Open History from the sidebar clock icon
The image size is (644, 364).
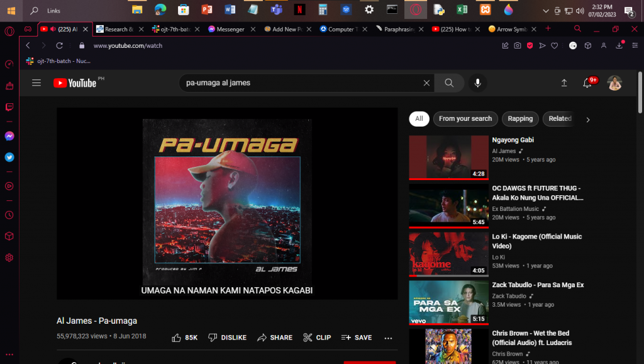[x=9, y=215]
